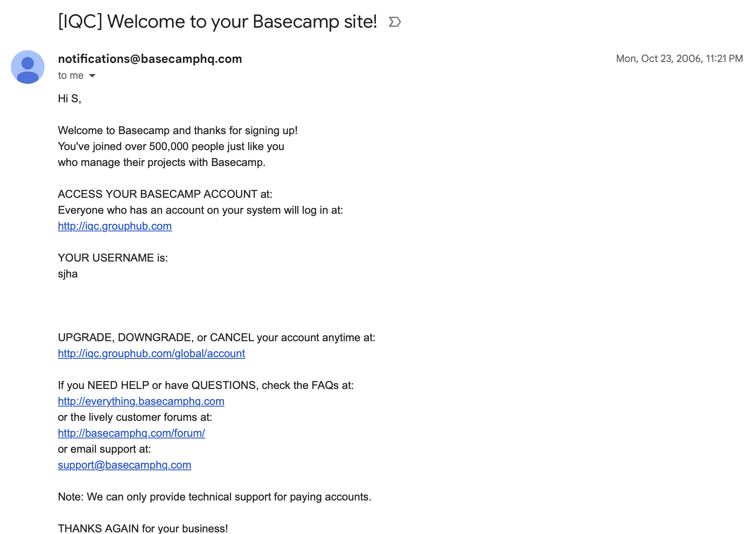Open the iqc.grouphub.com/global/account link
This screenshot has width=756, height=534.
151,353
